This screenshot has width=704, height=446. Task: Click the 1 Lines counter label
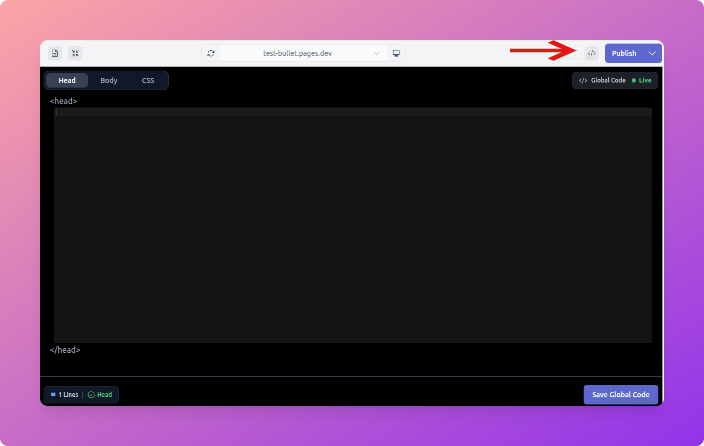[x=68, y=395]
